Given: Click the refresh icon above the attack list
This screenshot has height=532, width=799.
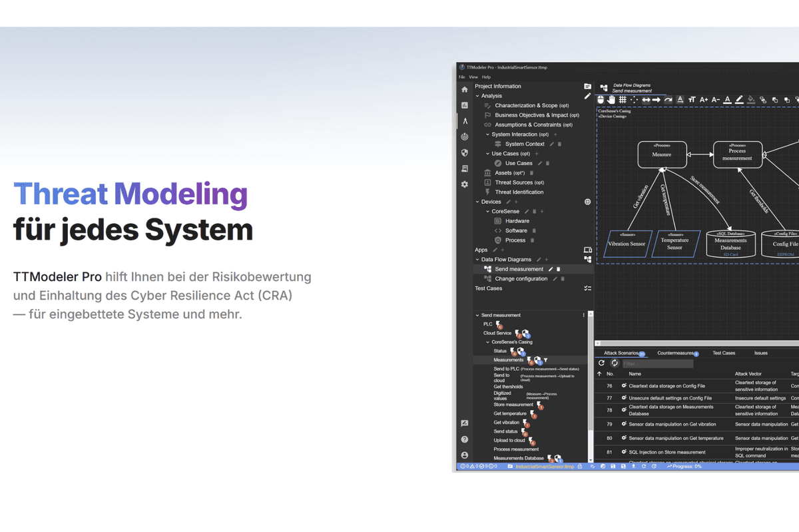Looking at the screenshot, I should pyautogui.click(x=602, y=364).
